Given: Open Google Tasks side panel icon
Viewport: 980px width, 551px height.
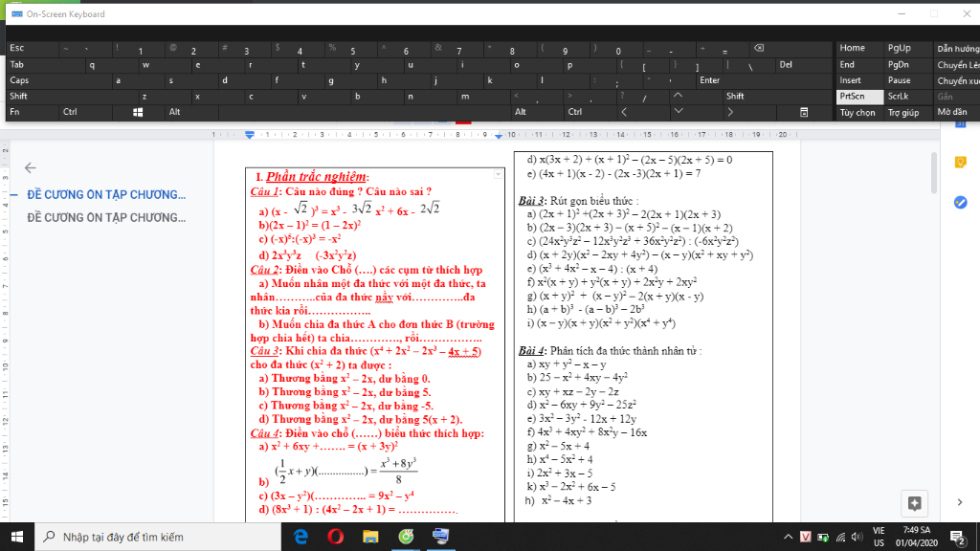Looking at the screenshot, I should (x=961, y=203).
